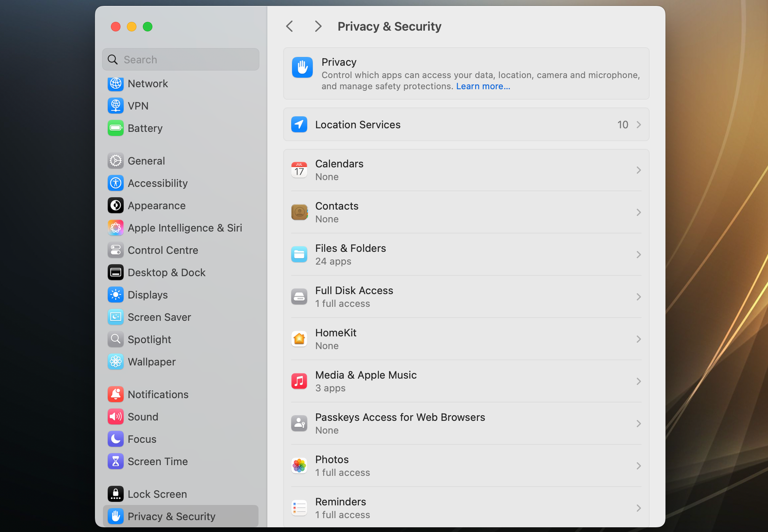Click the Media & Apple Music note icon
This screenshot has height=532, width=768.
(299, 381)
